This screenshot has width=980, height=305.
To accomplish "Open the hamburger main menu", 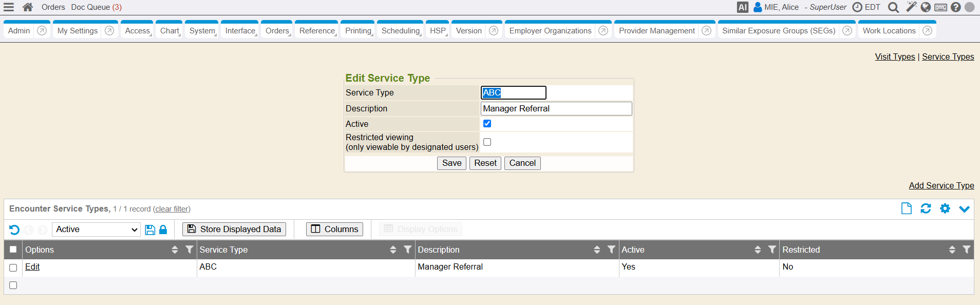I will [x=9, y=7].
